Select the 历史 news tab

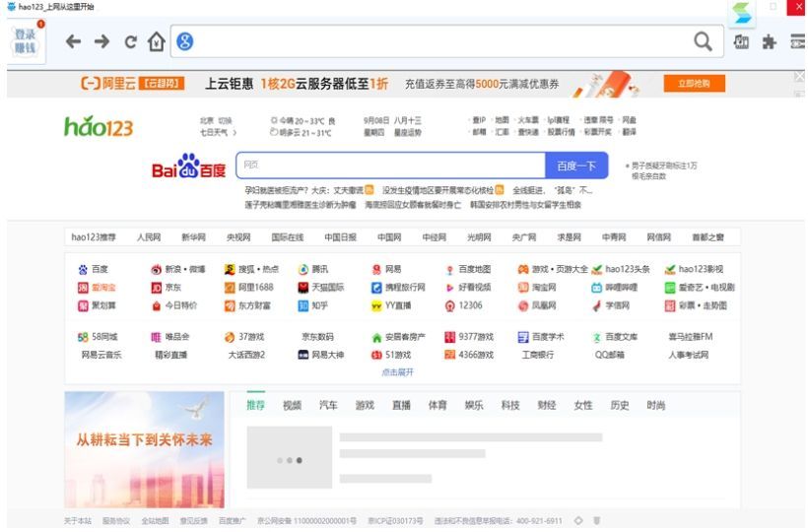[x=620, y=405]
